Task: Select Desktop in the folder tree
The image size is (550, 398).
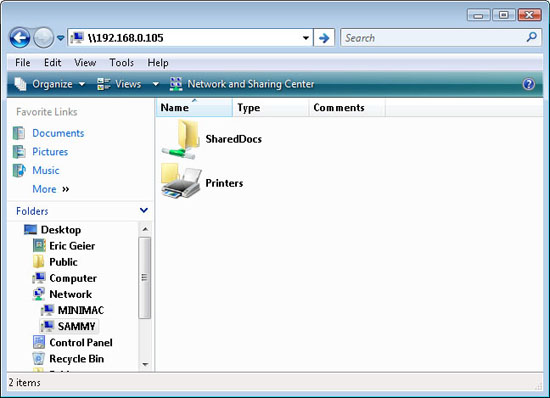Action: click(x=61, y=230)
